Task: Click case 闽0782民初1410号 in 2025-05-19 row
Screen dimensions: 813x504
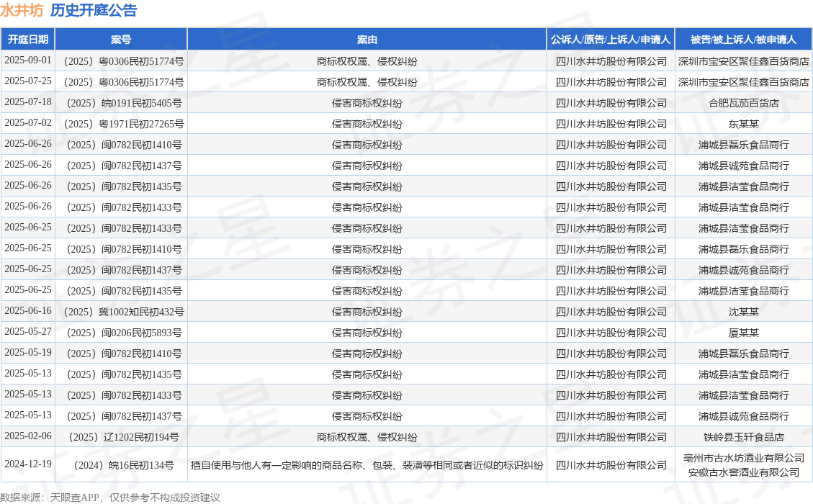Action: (124, 354)
